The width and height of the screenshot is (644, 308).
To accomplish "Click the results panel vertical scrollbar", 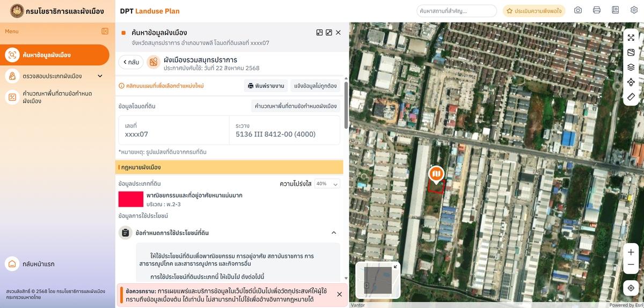I will point(346,105).
